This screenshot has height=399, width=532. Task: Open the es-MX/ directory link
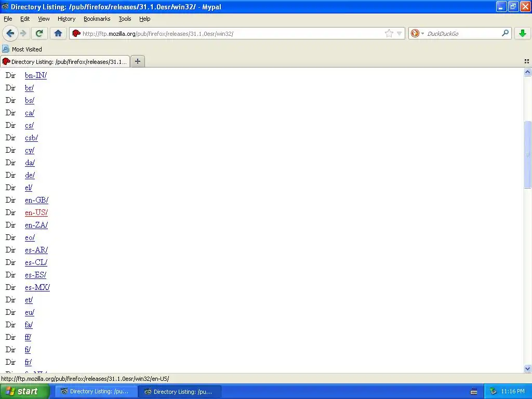click(x=37, y=287)
